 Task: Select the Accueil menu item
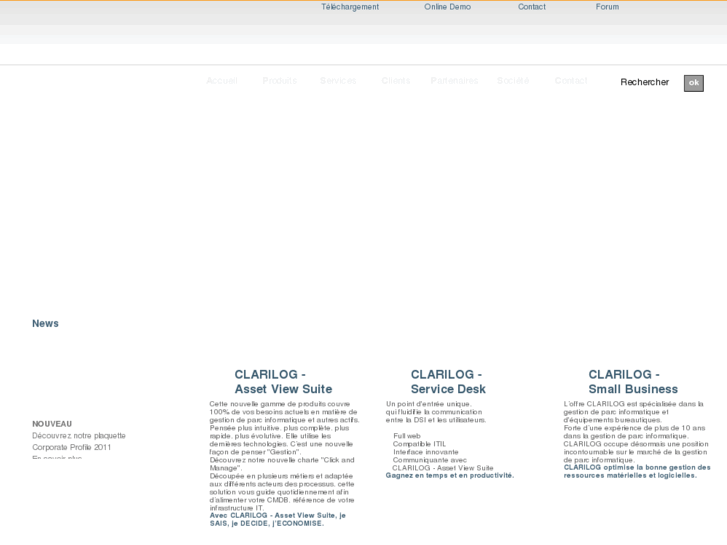222,81
